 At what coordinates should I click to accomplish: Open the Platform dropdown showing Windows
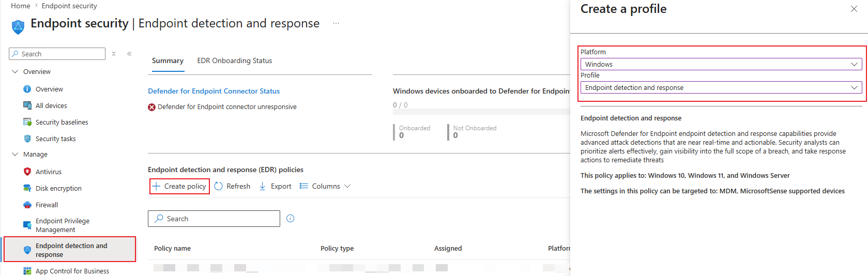pos(721,64)
